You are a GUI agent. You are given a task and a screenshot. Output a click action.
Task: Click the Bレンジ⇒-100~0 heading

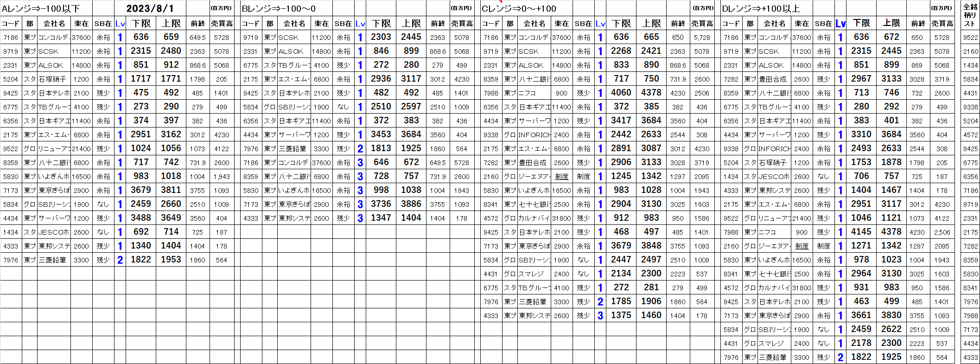(x=279, y=8)
